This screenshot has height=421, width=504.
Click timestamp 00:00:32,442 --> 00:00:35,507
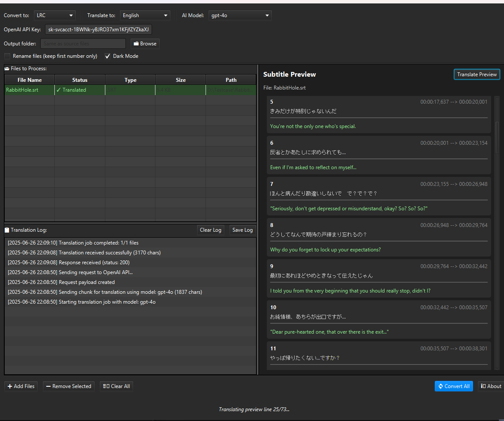pos(453,308)
